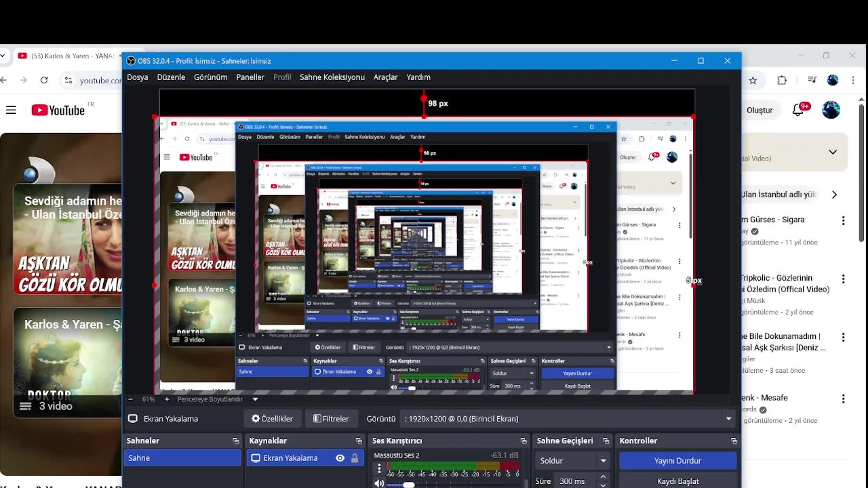This screenshot has width=868, height=488.
Task: Open Masaüstü Ses 2 options menu
Action: tap(379, 468)
